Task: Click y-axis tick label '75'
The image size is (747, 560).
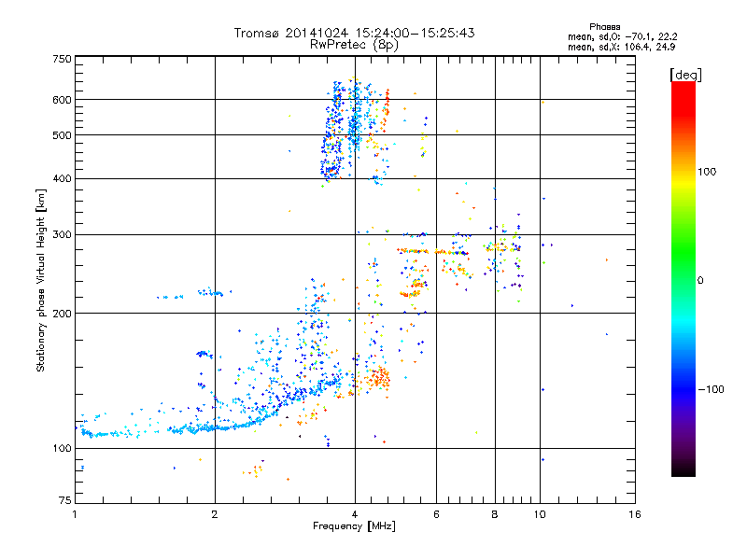Action: click(x=65, y=500)
